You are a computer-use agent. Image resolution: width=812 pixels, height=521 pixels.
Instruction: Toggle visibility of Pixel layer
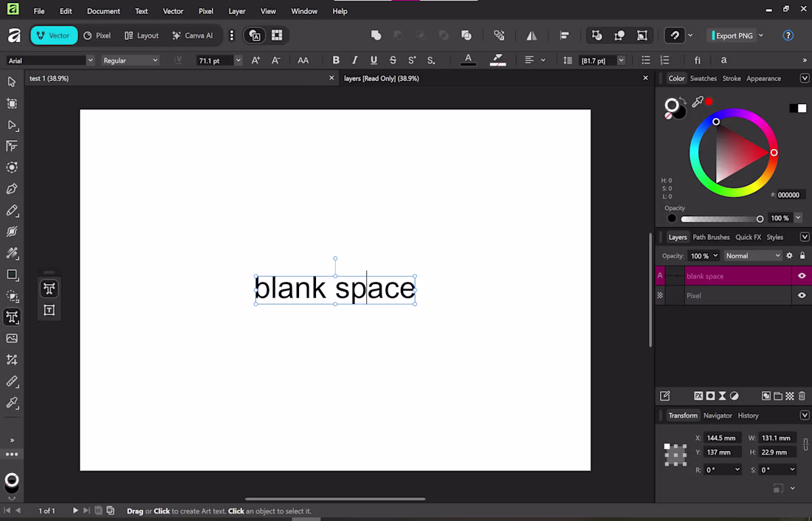pos(802,295)
